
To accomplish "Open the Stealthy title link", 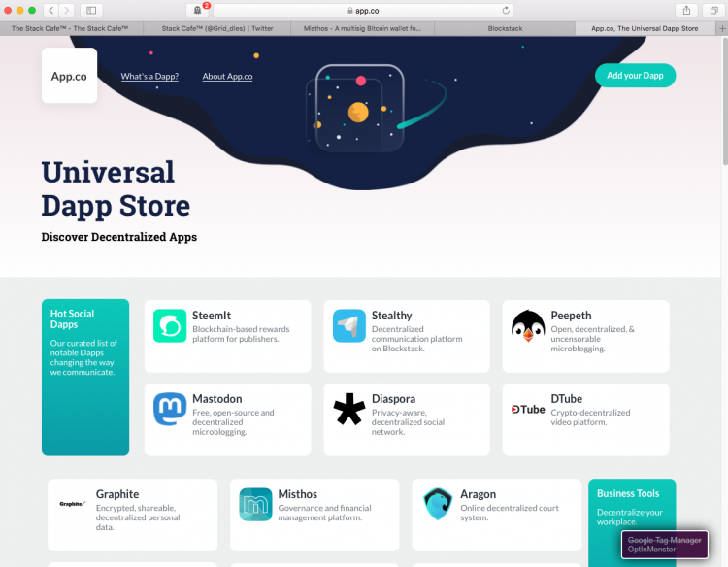I will coord(391,316).
